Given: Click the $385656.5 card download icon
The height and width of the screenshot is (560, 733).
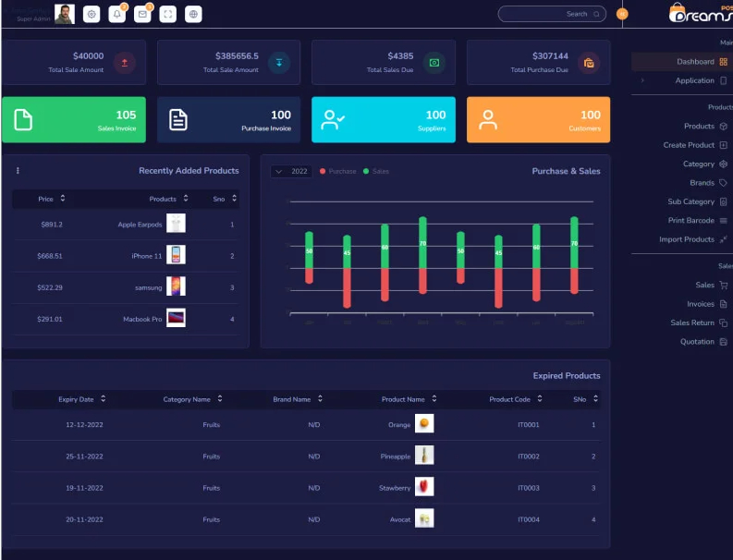Looking at the screenshot, I should pos(279,63).
